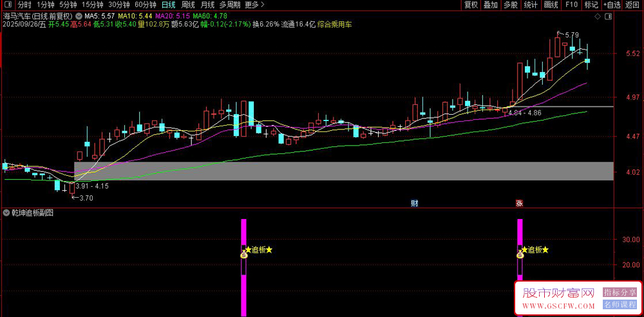Select the 60分钟 period tab

point(146,5)
